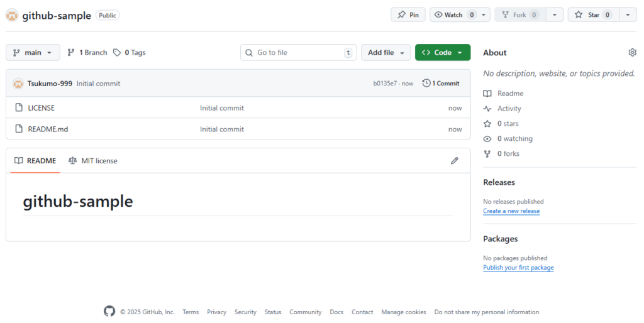Pin the repository with Pin button
This screenshot has width=644, height=323.
[x=408, y=15]
